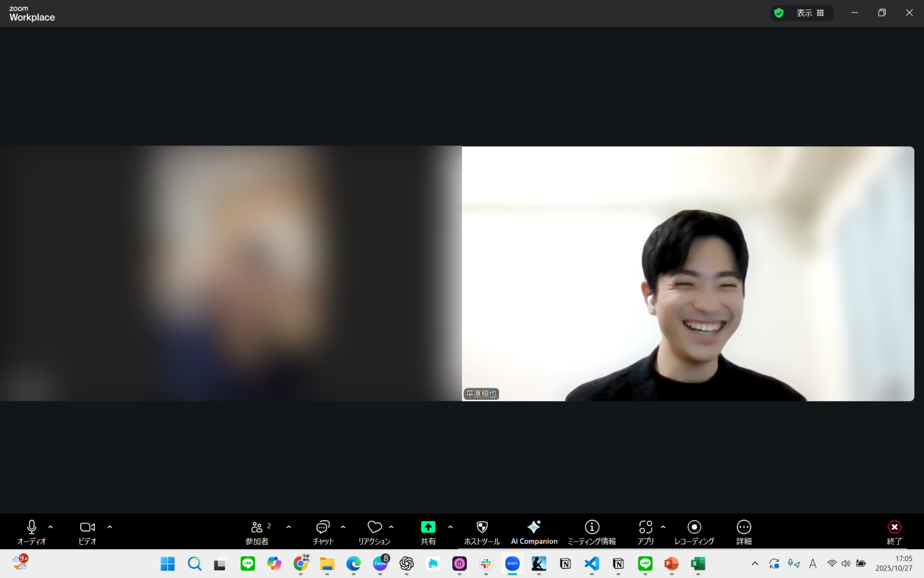Open the 表示 view layout menu
This screenshot has width=924, height=578.
pyautogui.click(x=810, y=13)
